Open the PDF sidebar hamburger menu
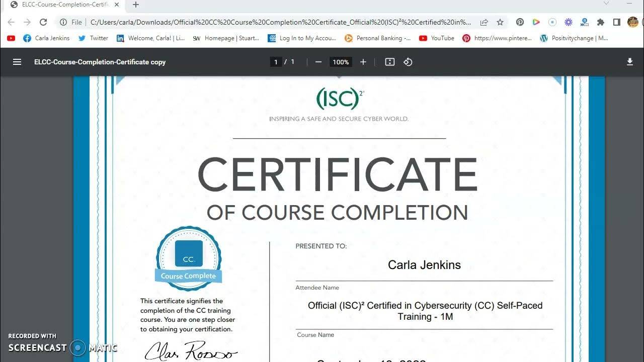644x362 pixels. [17, 62]
